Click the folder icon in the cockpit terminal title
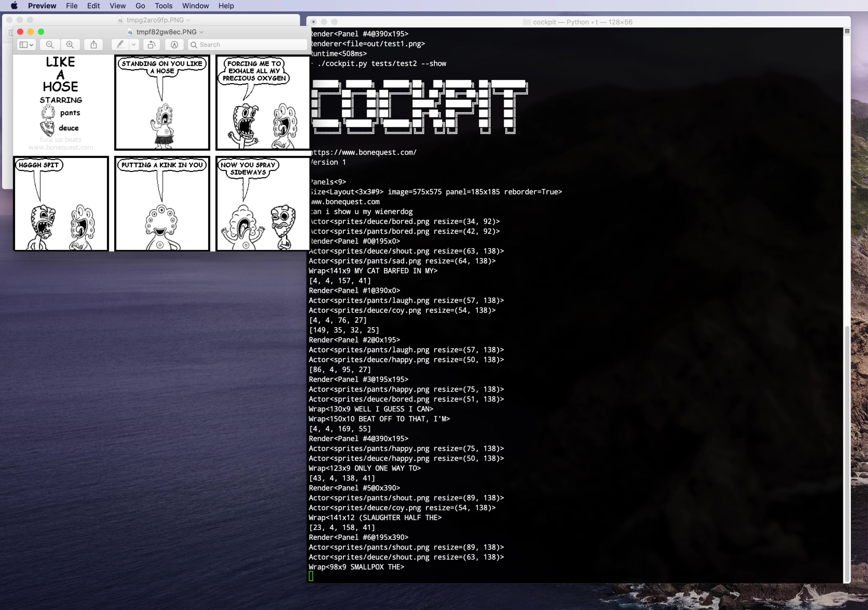The width and height of the screenshot is (868, 610). click(527, 22)
